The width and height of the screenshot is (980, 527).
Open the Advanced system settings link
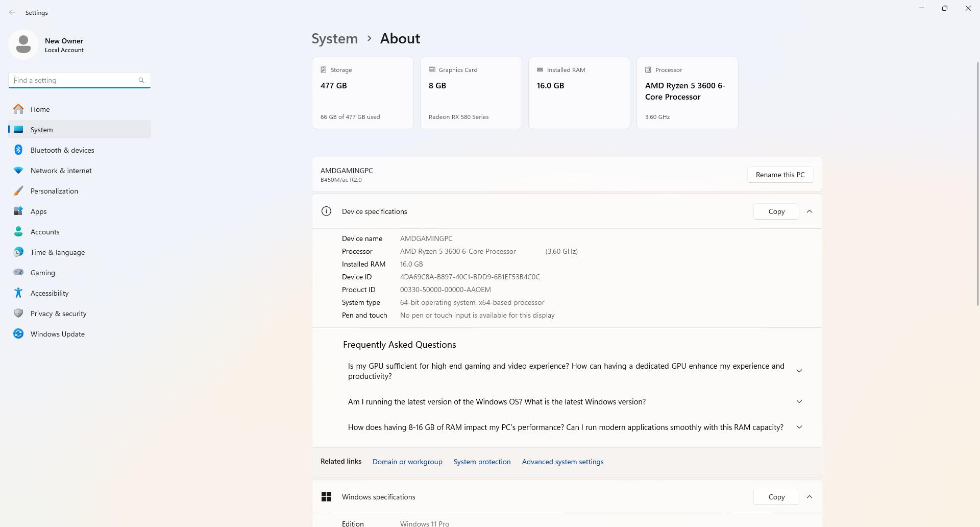[x=562, y=462]
